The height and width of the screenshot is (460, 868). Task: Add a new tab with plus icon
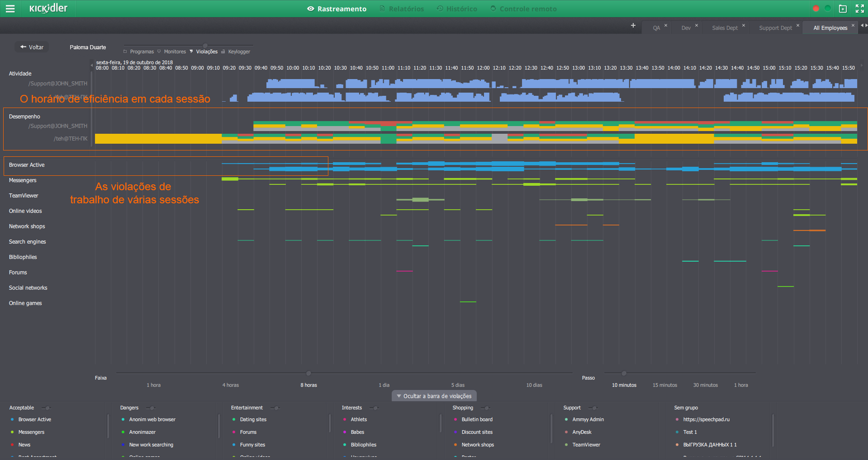point(633,26)
